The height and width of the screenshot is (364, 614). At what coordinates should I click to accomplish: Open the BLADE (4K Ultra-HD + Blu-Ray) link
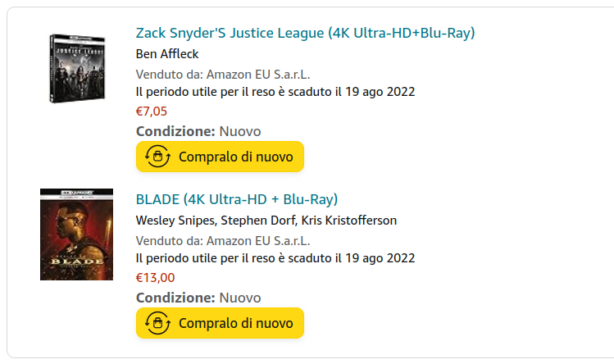237,199
